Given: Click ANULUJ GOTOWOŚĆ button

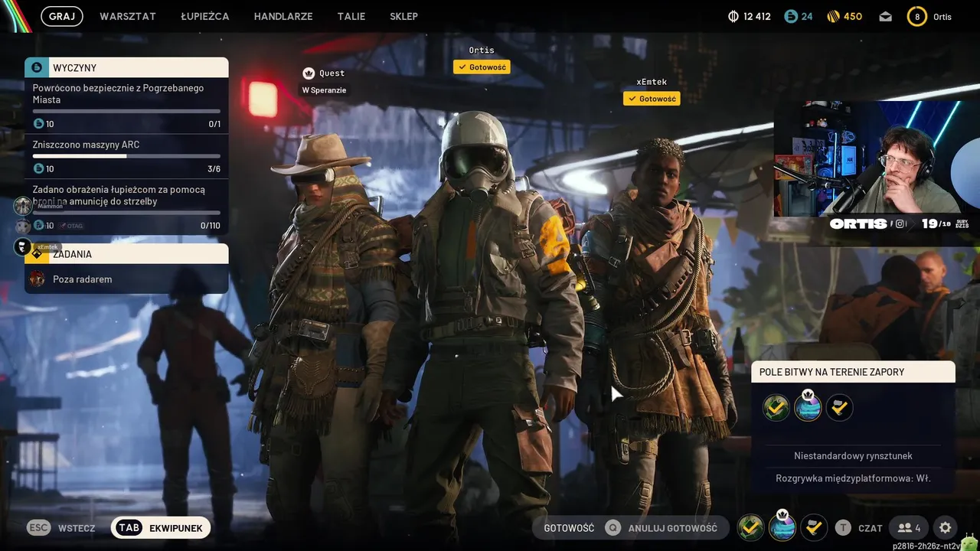Looking at the screenshot, I should [673, 528].
